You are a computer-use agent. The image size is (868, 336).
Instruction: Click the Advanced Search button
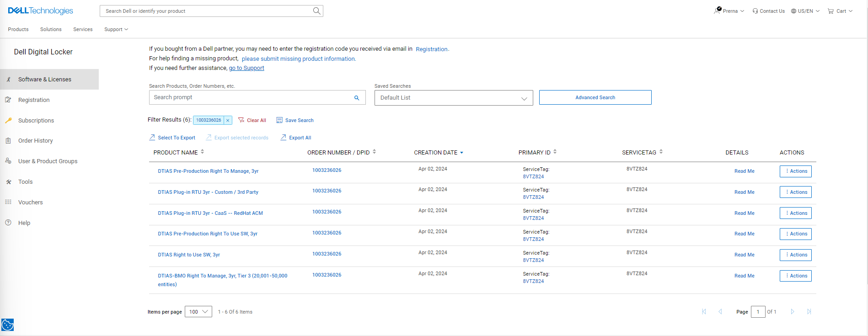[x=595, y=97]
